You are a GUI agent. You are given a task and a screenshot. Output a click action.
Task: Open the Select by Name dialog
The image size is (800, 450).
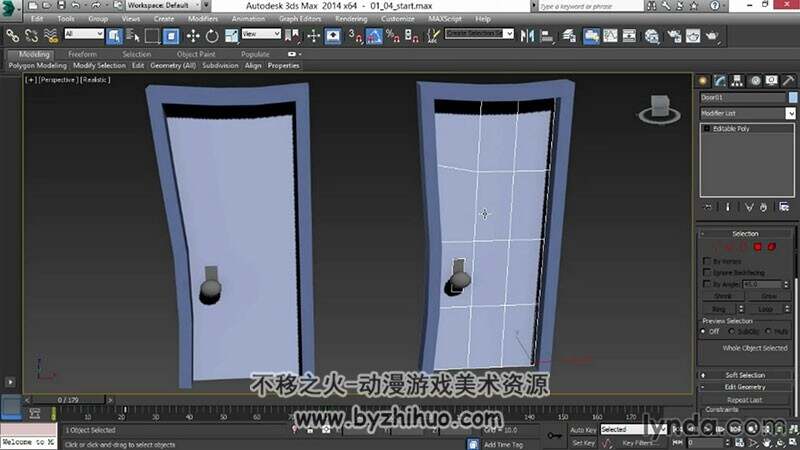(133, 36)
